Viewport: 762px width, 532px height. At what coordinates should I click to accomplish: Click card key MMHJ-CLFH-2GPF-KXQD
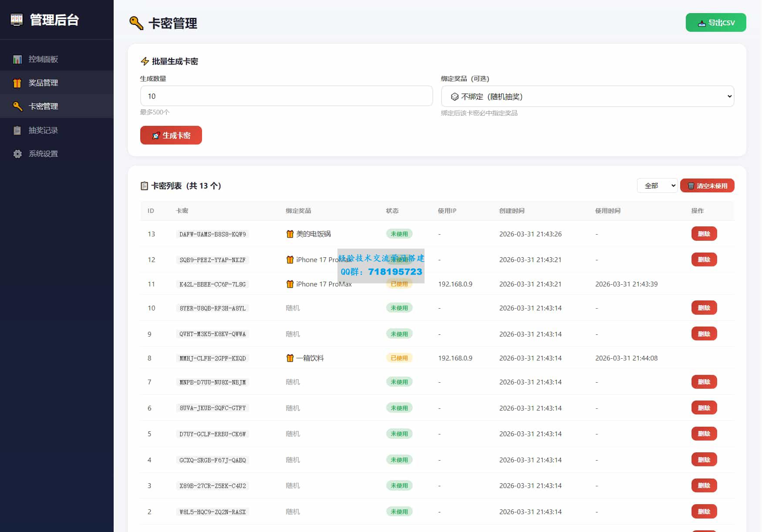212,358
